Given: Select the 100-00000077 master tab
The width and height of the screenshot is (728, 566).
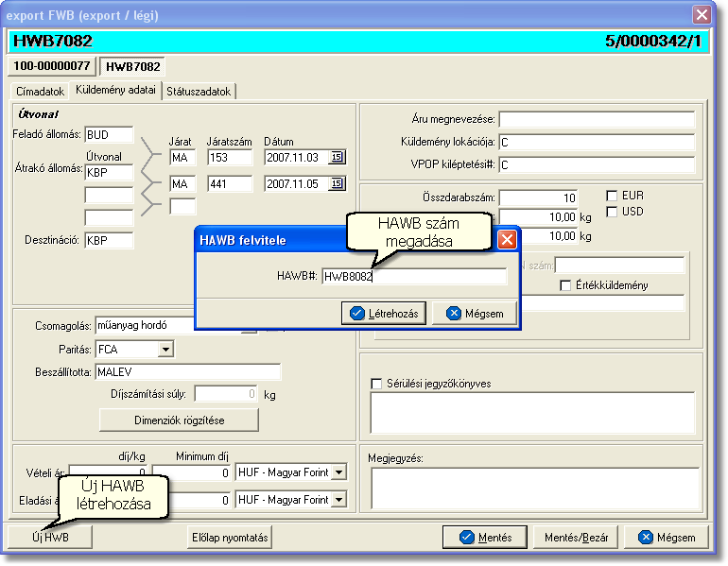Looking at the screenshot, I should (x=52, y=66).
